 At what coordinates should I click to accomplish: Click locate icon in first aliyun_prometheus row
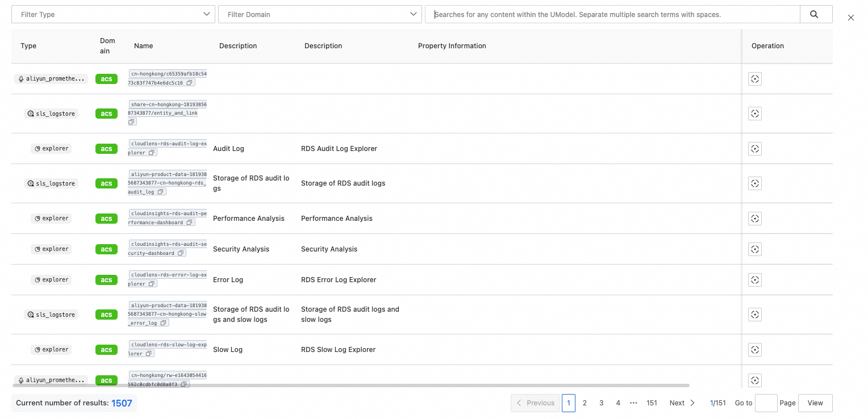754,79
